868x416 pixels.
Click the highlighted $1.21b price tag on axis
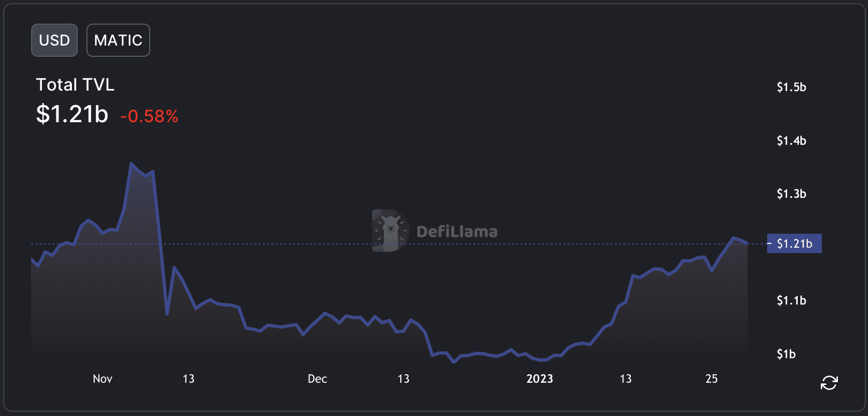[794, 243]
